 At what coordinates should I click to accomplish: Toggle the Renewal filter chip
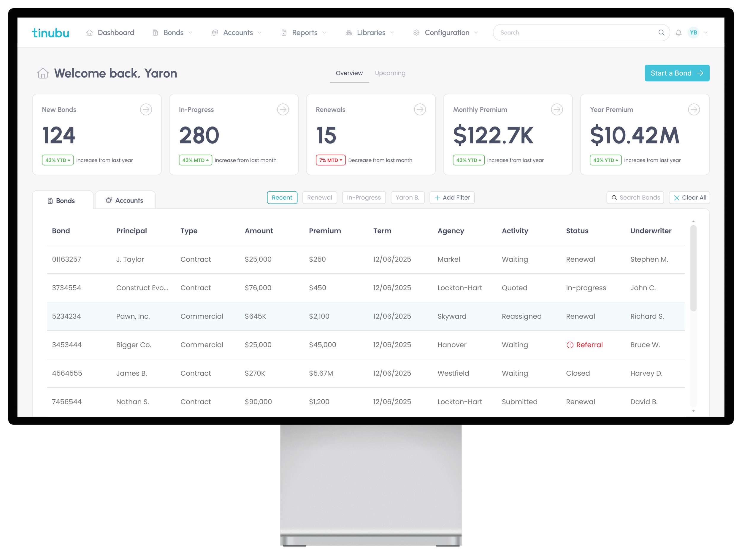319,198
